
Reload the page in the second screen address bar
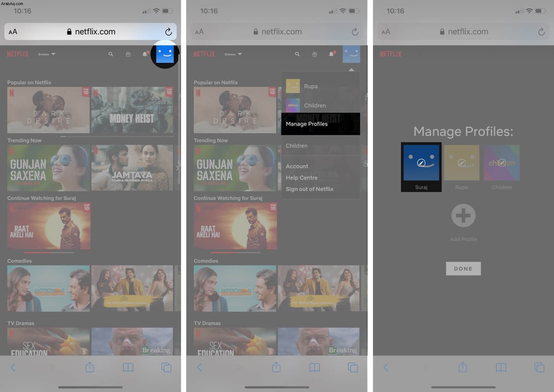tap(355, 32)
